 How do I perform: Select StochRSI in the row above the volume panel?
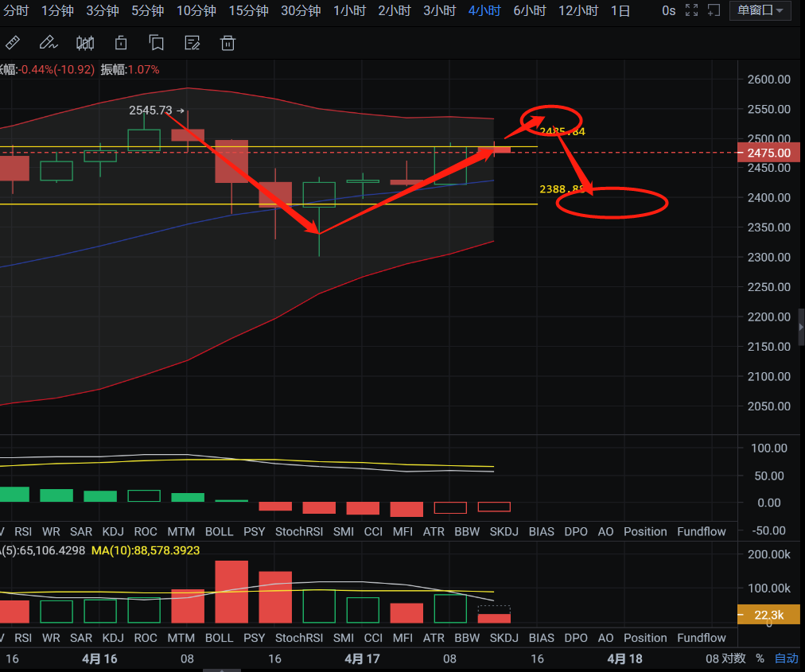pos(299,531)
